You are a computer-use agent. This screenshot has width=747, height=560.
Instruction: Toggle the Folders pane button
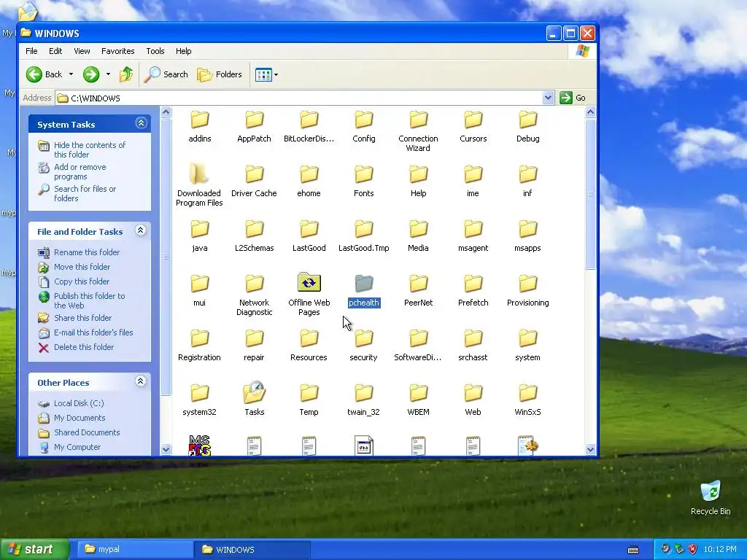coord(220,74)
